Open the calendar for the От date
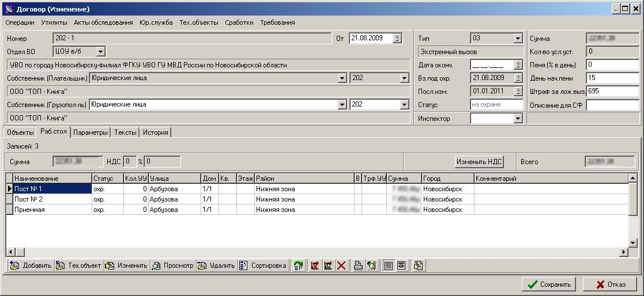This screenshot has width=644, height=296. point(397,38)
